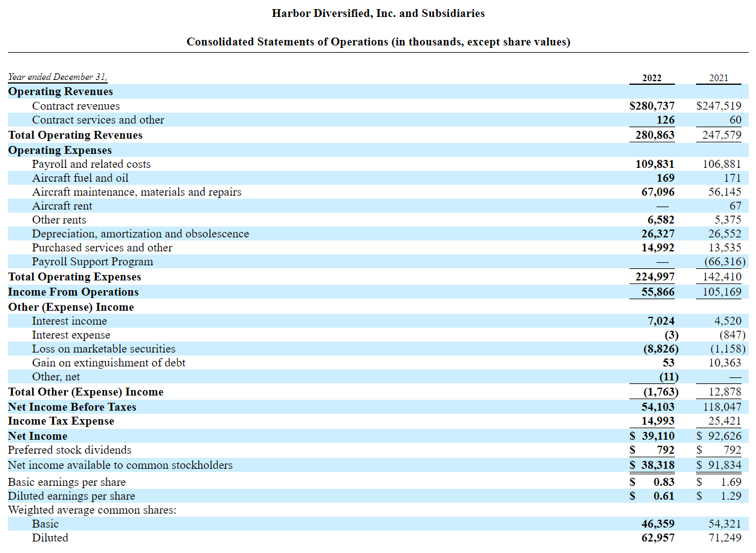Select the 56,145 maintenance value

725,192
